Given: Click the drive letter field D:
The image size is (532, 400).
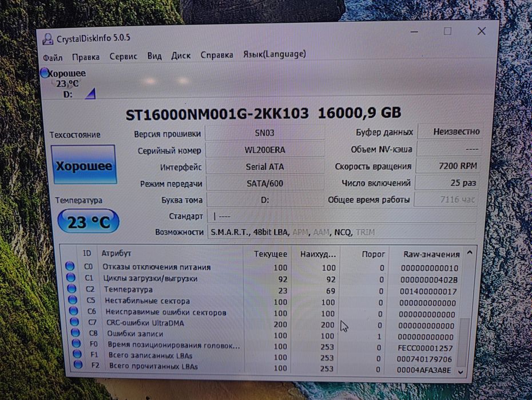Looking at the screenshot, I should (x=265, y=200).
